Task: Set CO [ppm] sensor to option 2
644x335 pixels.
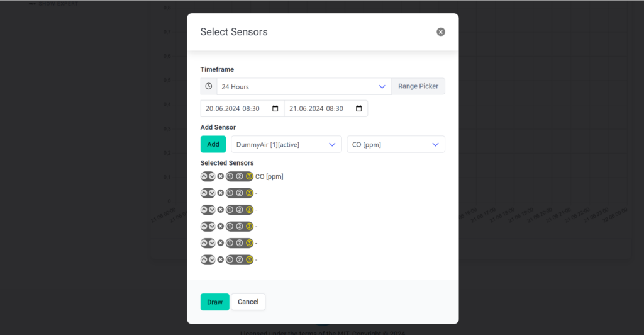Action: tap(240, 176)
